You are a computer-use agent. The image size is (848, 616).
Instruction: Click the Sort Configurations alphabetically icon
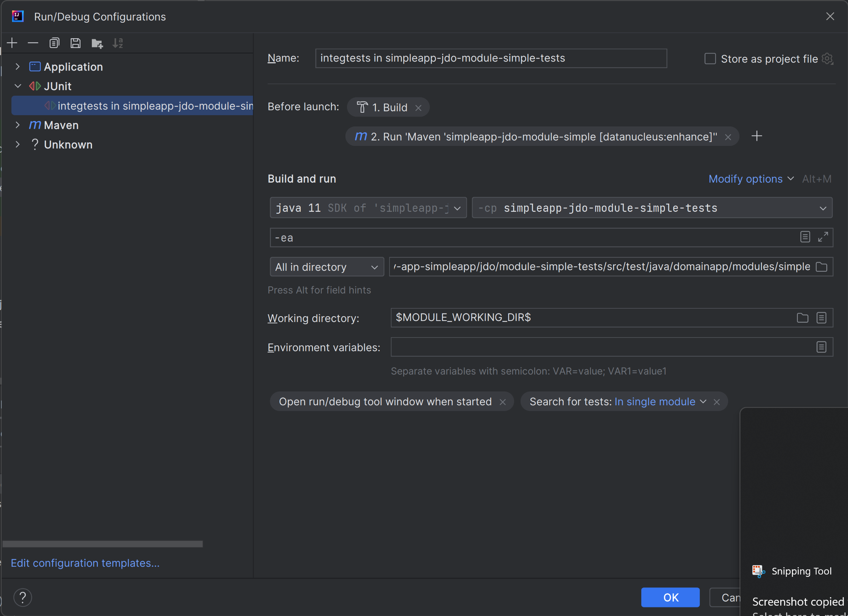118,43
